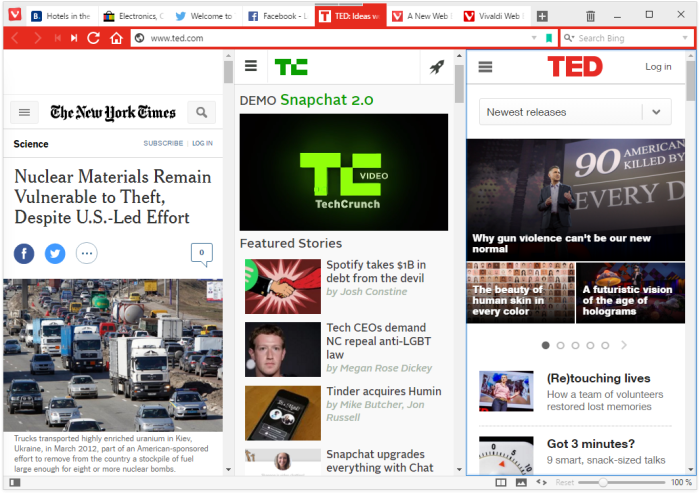The image size is (700, 494).
Task: Click the Snapchat 2.0 headline
Action: click(327, 100)
